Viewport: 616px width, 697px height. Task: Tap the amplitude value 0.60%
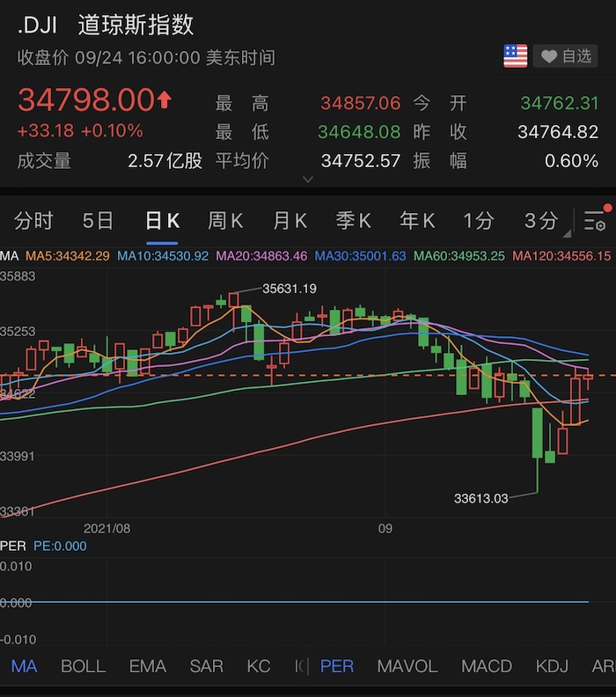point(571,161)
